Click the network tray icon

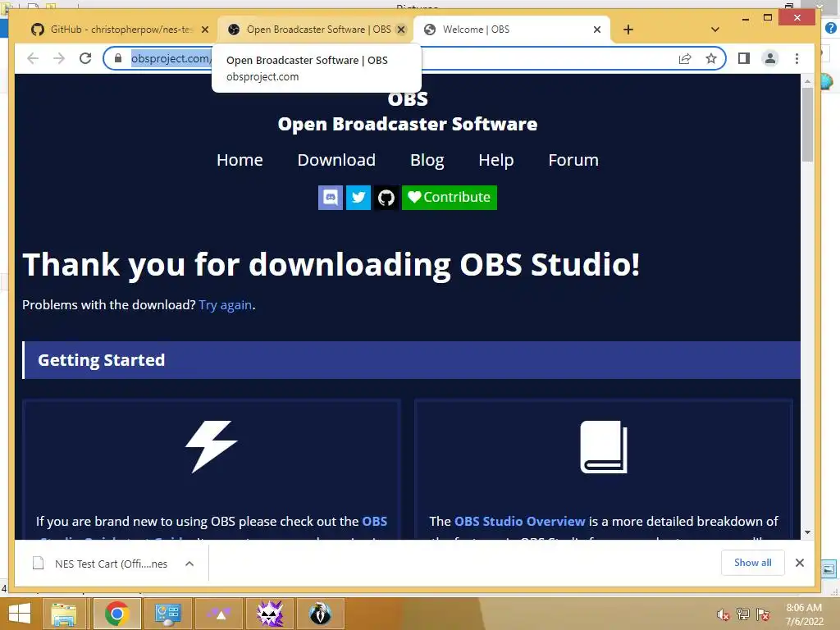click(x=743, y=614)
